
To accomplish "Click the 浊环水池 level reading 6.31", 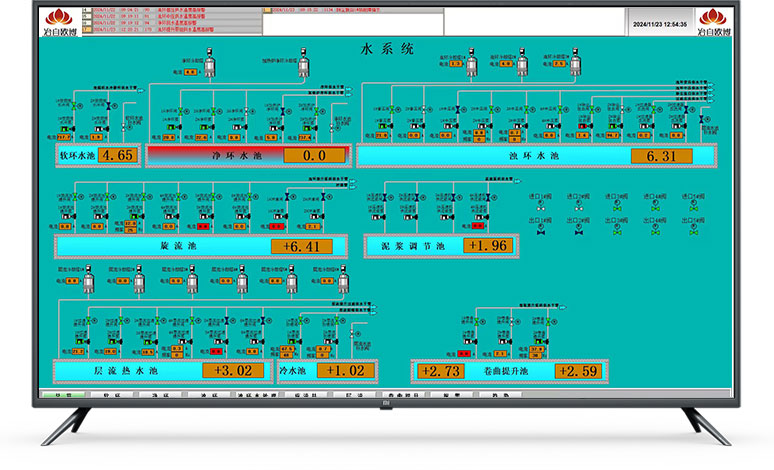I will click(660, 156).
